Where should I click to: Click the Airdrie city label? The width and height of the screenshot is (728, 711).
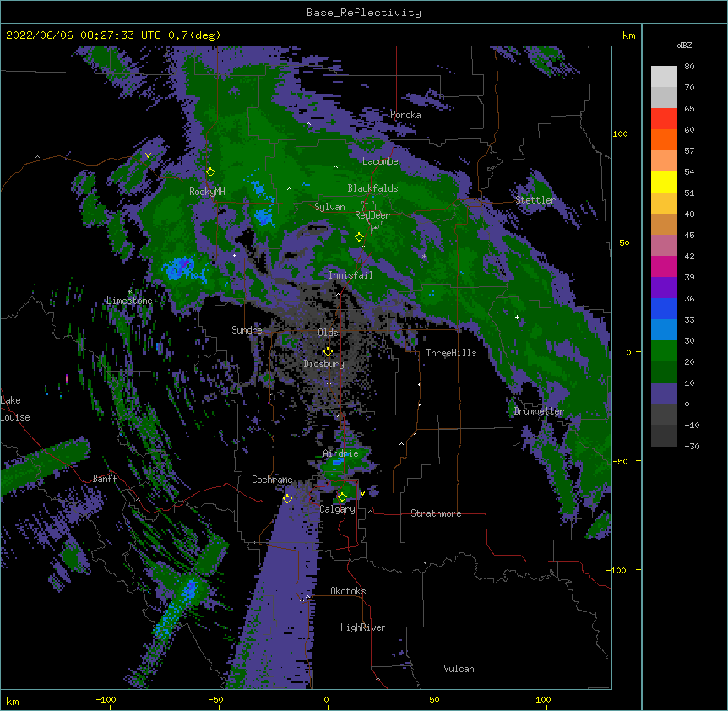341,453
